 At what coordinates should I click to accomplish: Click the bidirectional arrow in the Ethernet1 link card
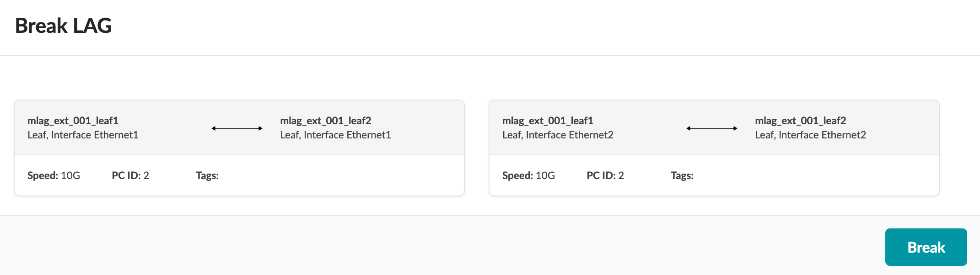[237, 128]
